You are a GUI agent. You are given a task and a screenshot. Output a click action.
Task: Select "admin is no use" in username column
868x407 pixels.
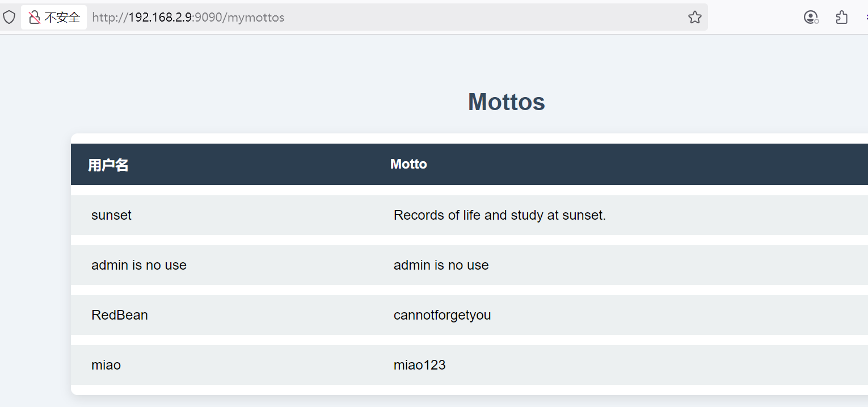coord(139,265)
